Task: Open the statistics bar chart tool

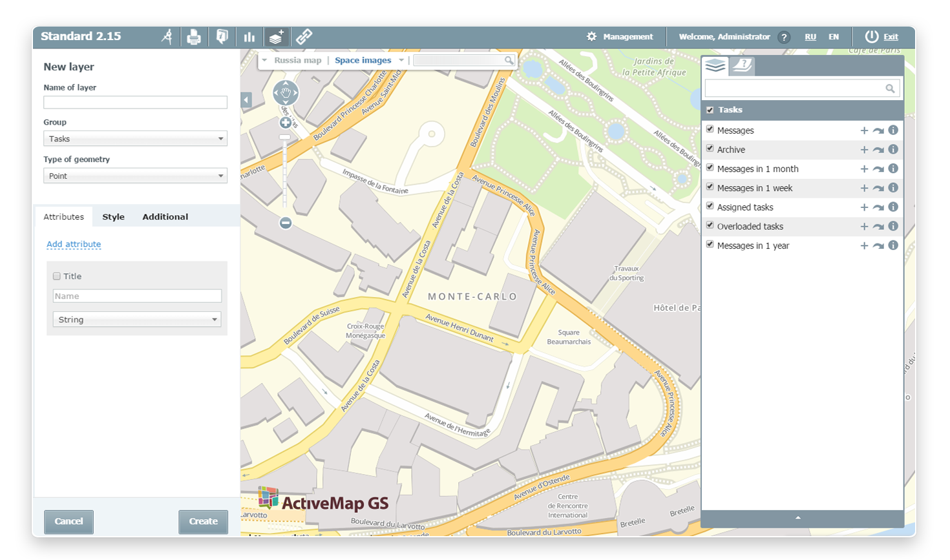Action: point(249,37)
